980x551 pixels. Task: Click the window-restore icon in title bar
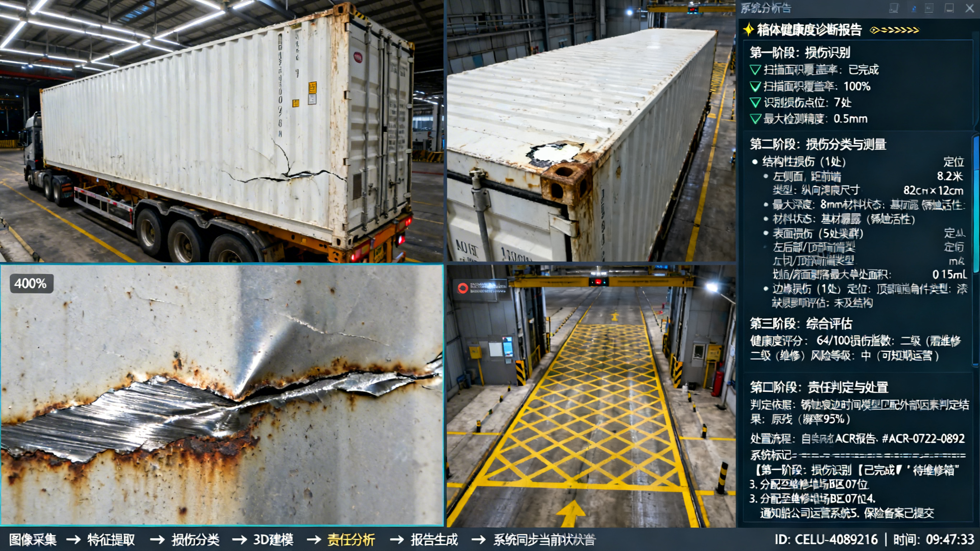(x=929, y=8)
